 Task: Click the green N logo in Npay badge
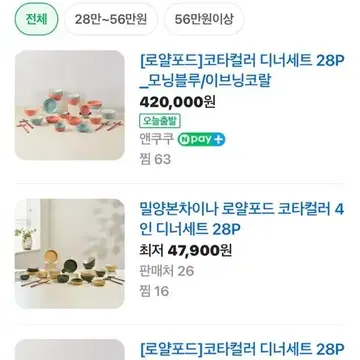coord(184,139)
